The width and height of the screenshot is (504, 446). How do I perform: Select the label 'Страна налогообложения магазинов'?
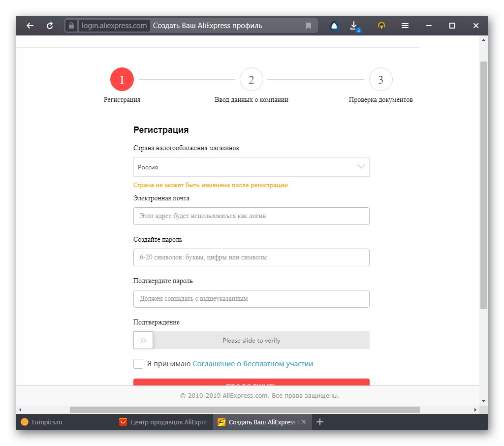tap(186, 148)
